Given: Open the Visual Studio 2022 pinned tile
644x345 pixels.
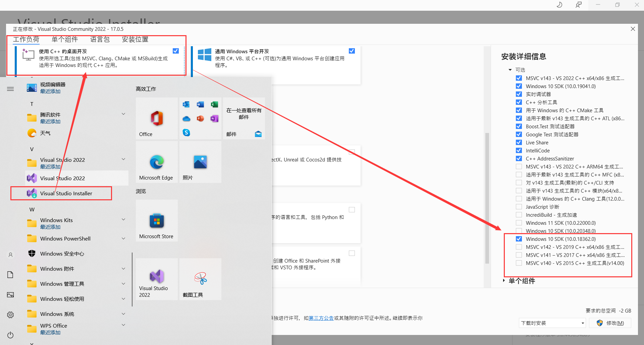Looking at the screenshot, I should [x=157, y=279].
